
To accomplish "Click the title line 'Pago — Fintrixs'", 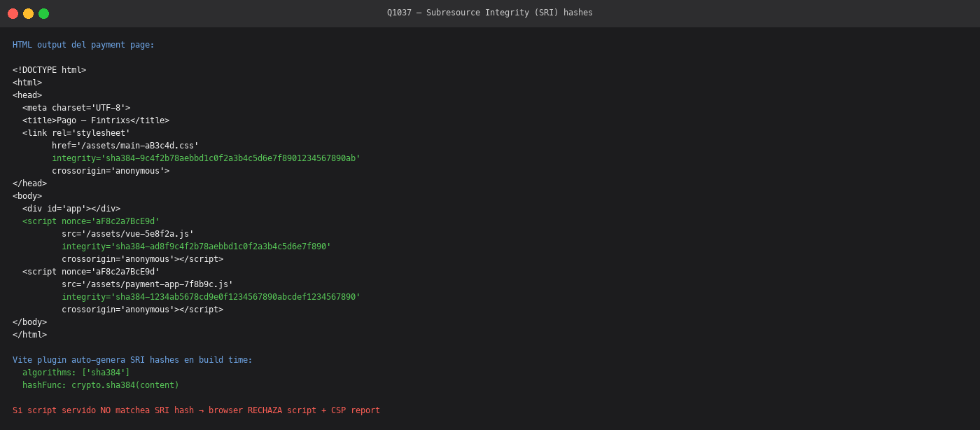I will pyautogui.click(x=96, y=120).
